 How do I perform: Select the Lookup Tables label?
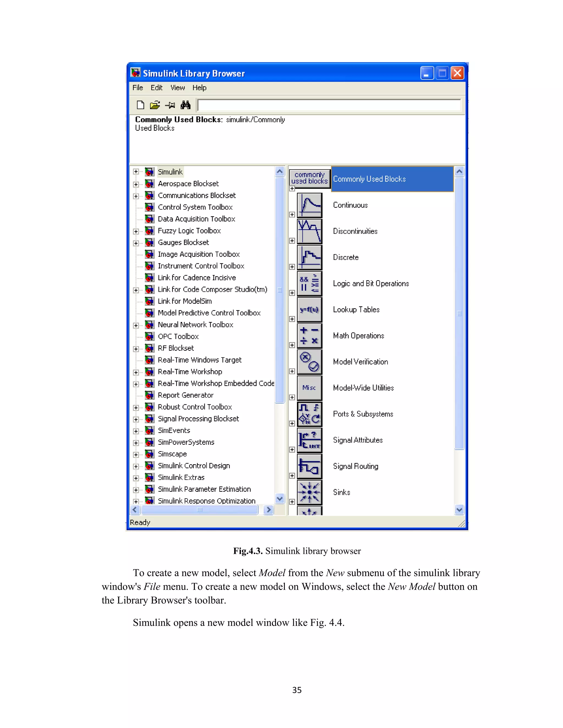[x=356, y=310]
